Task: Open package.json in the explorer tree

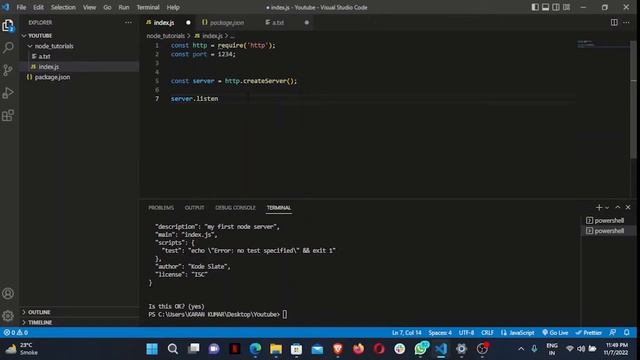Action: pyautogui.click(x=79, y=77)
